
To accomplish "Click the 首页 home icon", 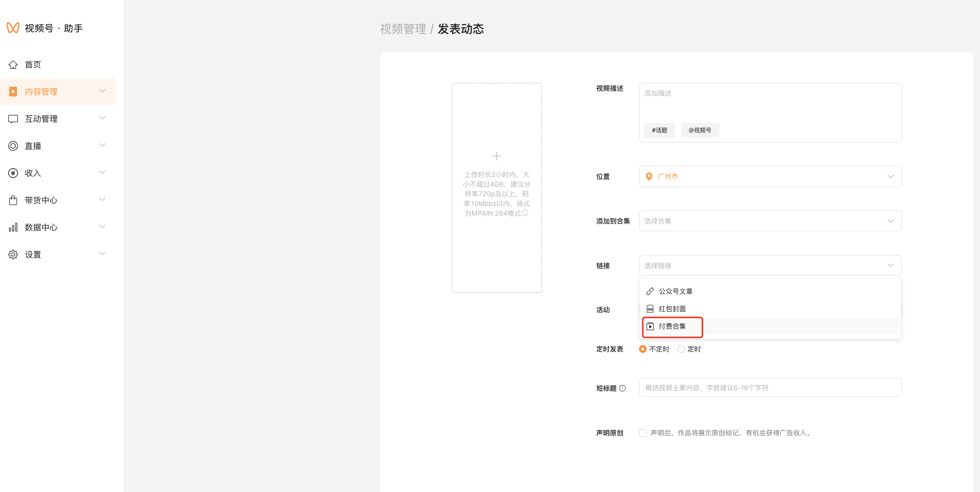I will pyautogui.click(x=13, y=64).
